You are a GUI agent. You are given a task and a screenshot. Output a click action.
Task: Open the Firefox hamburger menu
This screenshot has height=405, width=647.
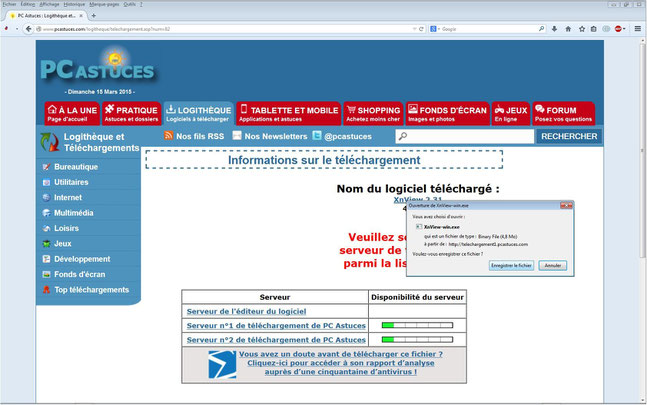point(638,29)
